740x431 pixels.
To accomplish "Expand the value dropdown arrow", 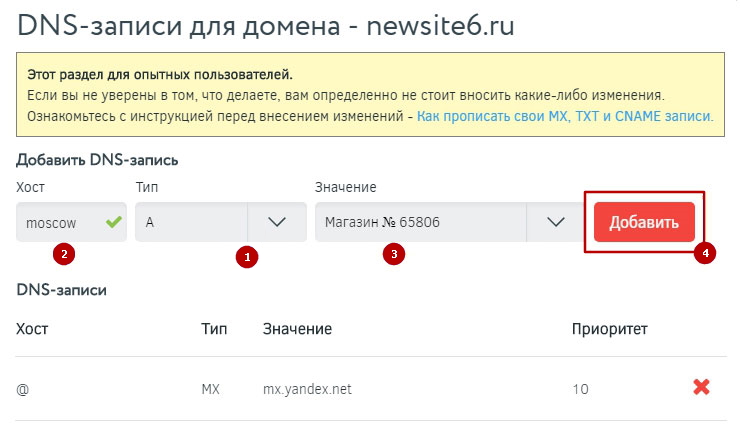I will pyautogui.click(x=557, y=222).
